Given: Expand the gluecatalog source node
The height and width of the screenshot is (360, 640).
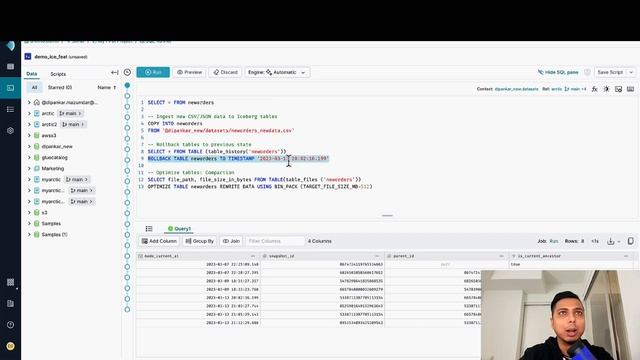Looking at the screenshot, I should [x=29, y=157].
